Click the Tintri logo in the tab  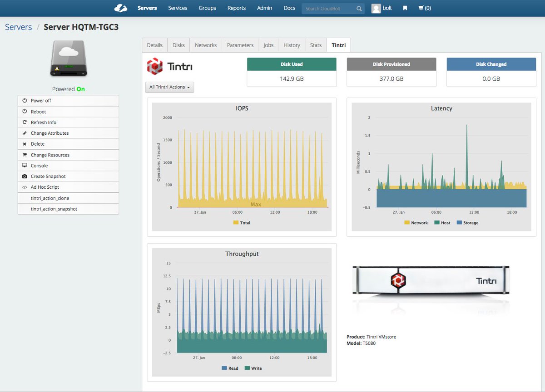[x=169, y=66]
